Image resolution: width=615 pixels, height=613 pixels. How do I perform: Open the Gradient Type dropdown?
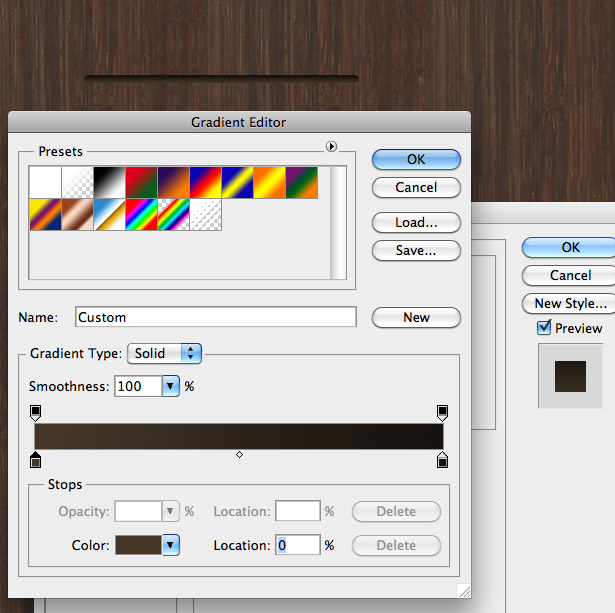(x=164, y=353)
